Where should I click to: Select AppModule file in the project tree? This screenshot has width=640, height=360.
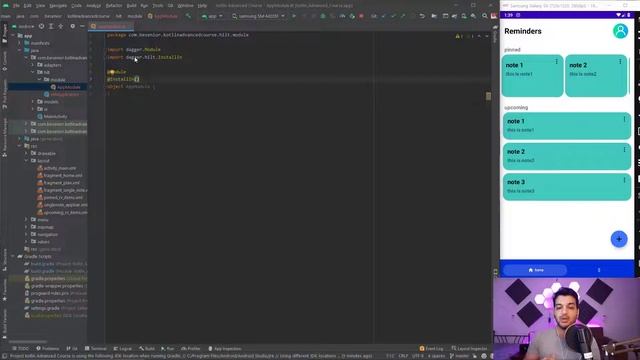(65, 87)
